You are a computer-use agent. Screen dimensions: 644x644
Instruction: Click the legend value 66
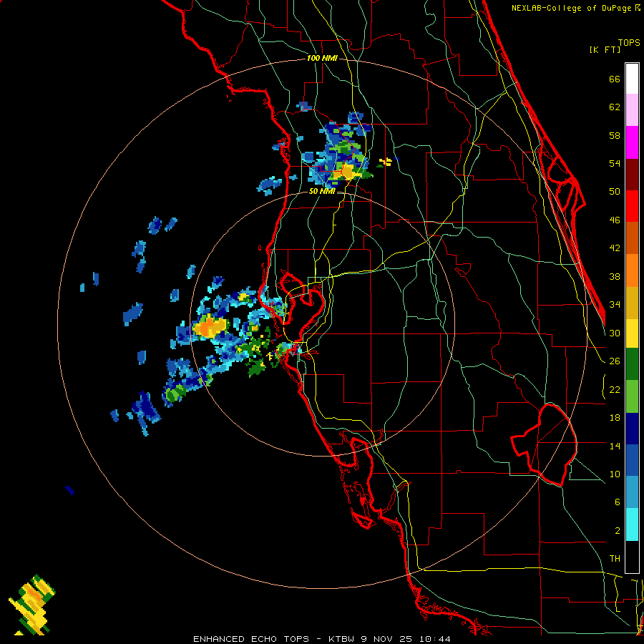point(615,79)
